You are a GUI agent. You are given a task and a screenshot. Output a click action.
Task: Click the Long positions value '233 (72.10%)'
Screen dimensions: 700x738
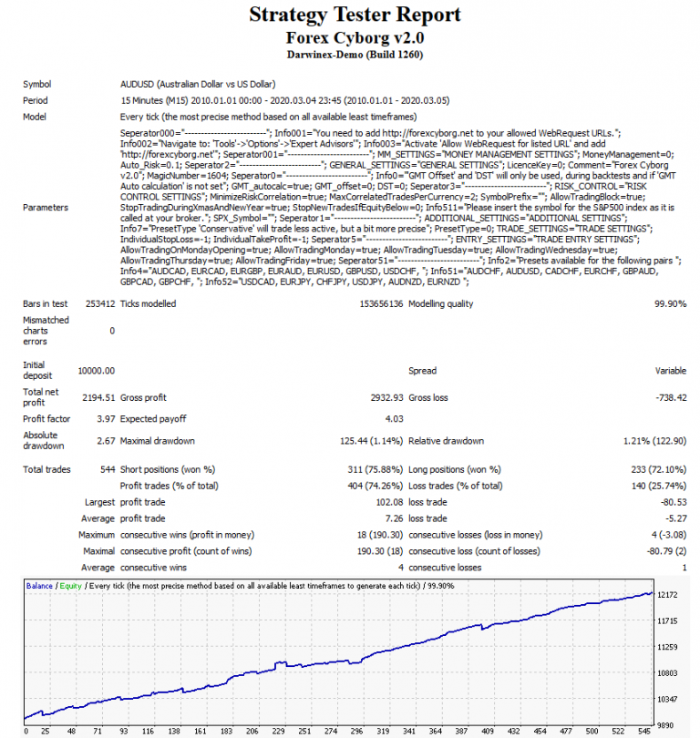pos(659,470)
